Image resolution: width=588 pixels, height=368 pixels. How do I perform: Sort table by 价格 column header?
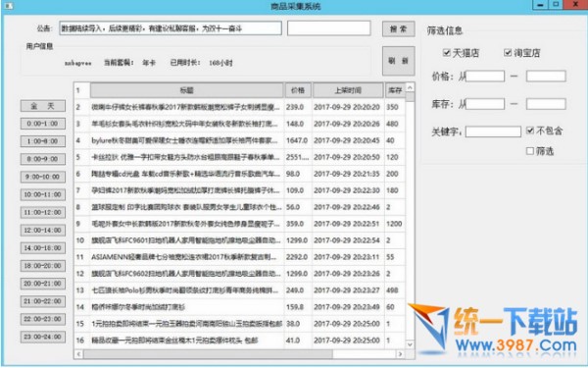[x=298, y=90]
